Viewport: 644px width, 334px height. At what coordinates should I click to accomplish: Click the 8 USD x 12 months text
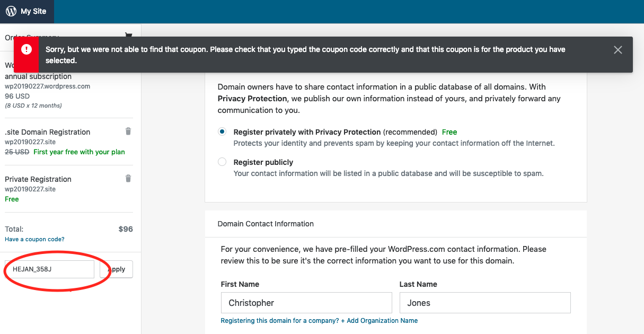33,106
